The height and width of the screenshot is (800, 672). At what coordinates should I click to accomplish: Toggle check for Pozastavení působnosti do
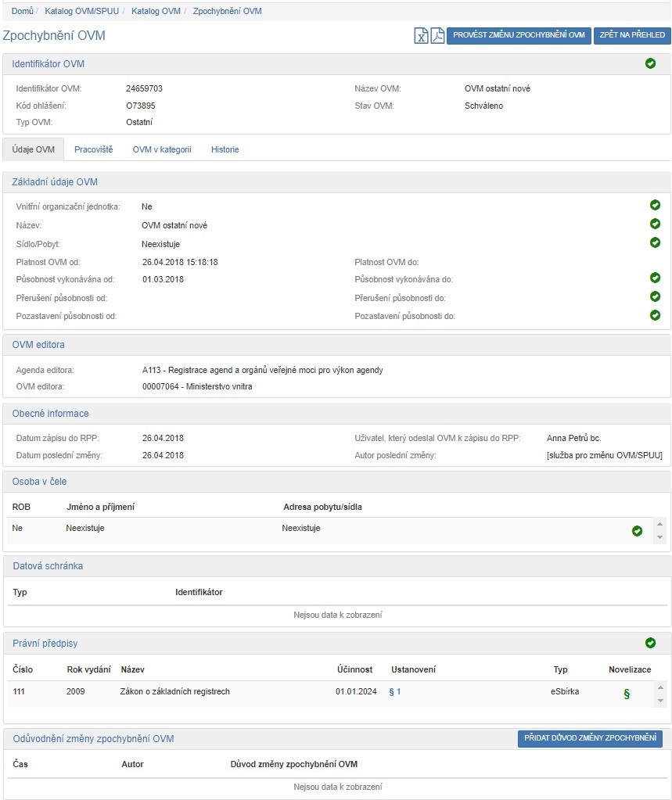655,315
